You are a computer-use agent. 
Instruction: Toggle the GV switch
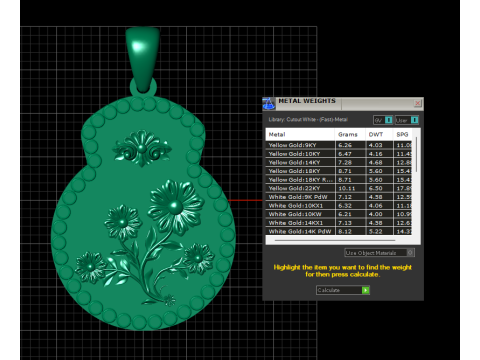383,120
